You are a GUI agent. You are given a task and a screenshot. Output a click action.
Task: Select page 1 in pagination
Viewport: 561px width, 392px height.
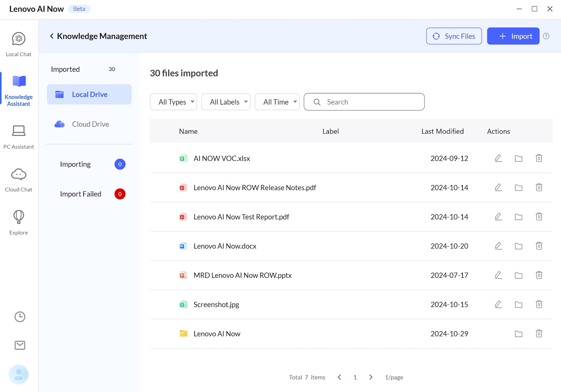[x=355, y=377]
